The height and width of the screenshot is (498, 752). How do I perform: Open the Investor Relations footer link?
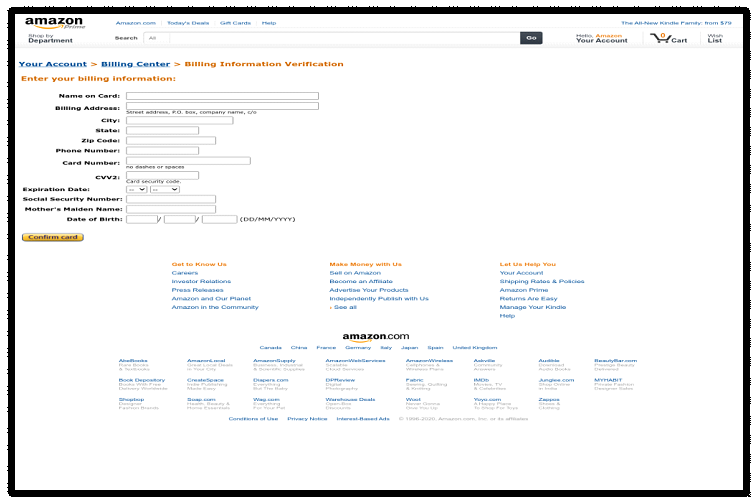tap(201, 282)
